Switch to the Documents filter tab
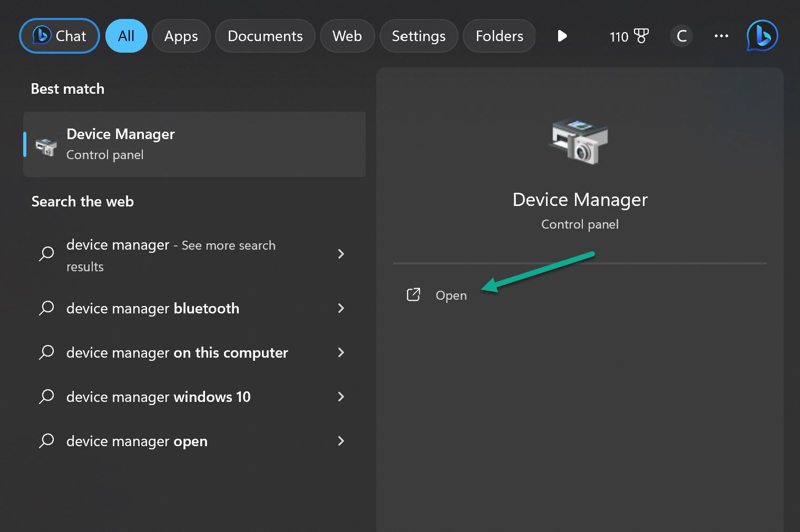Viewport: 800px width, 532px height. point(265,36)
